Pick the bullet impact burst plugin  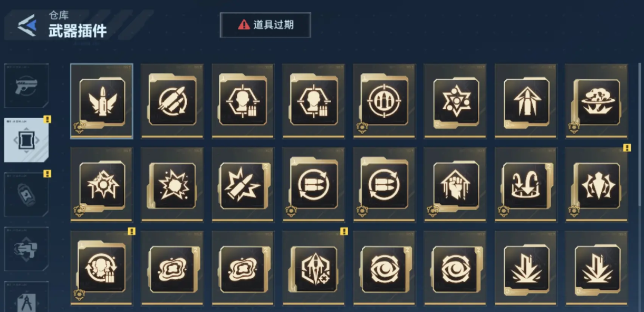point(243,185)
